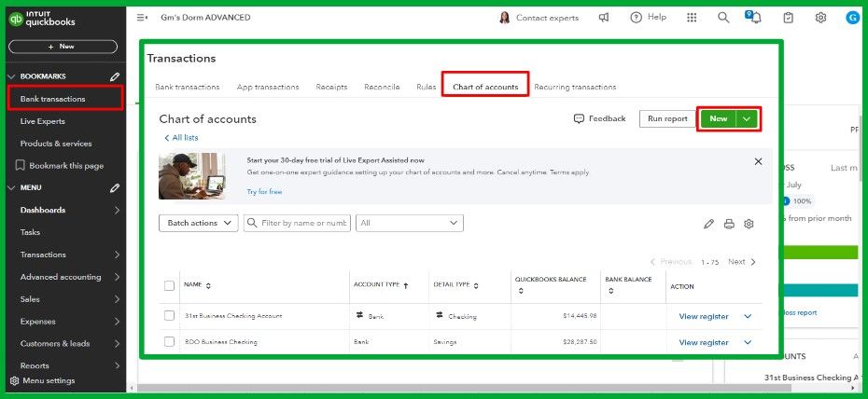Viewport: 868px width, 399px height.
Task: Click the search magnifier icon
Action: pos(723,18)
